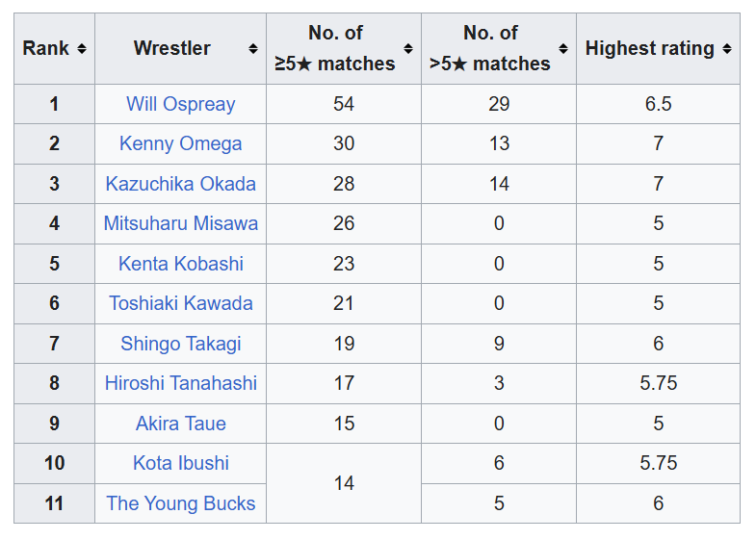Sort by number of >5★ matches arrows
This screenshot has height=540, width=756.
click(563, 49)
